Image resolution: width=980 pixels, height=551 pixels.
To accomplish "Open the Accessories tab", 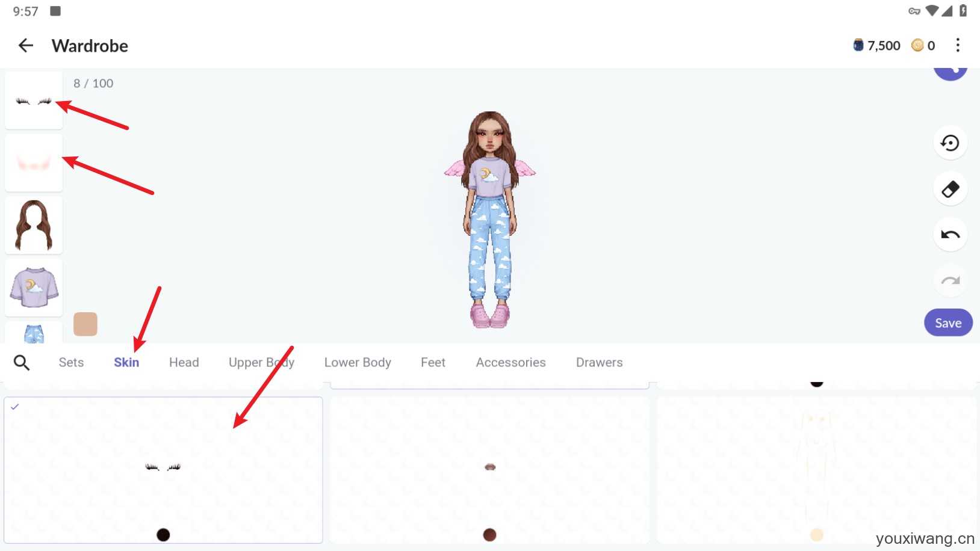I will [x=510, y=363].
